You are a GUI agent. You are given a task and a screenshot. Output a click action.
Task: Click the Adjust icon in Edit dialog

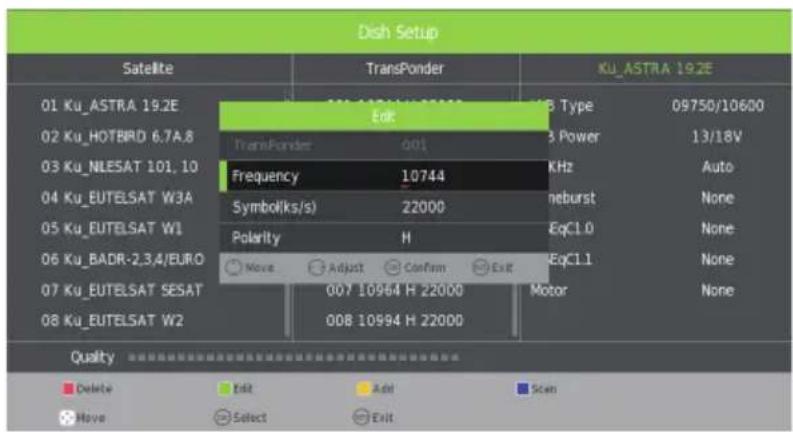[316, 267]
